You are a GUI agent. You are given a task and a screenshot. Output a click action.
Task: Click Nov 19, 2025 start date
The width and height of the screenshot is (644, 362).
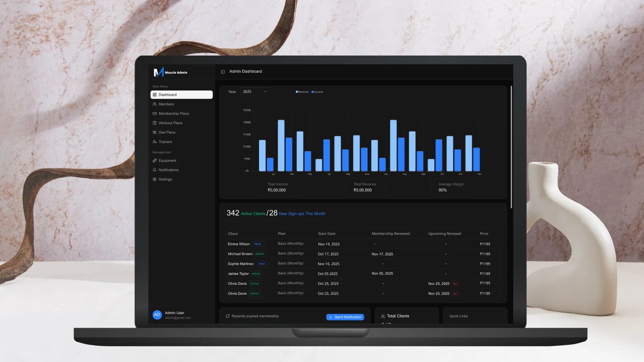coord(329,244)
